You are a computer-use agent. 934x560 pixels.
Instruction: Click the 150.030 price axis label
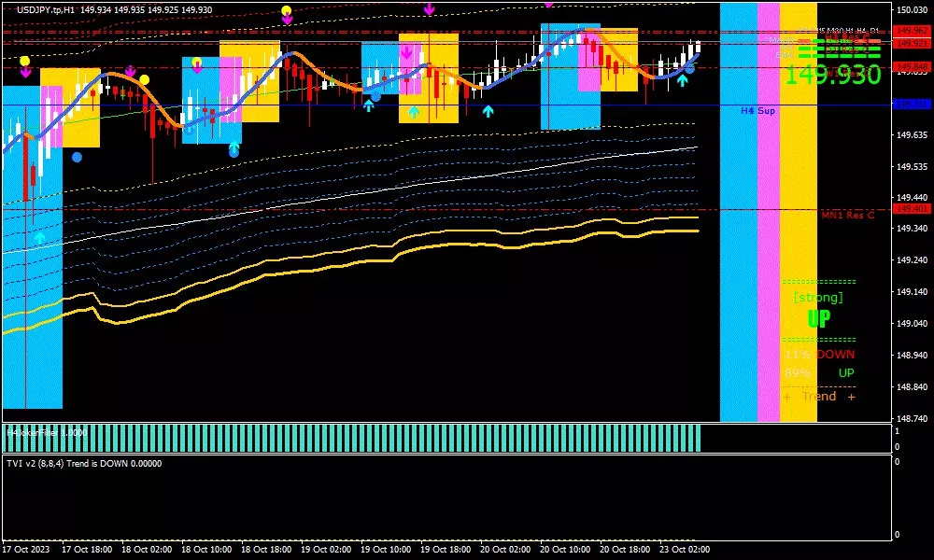coord(912,10)
